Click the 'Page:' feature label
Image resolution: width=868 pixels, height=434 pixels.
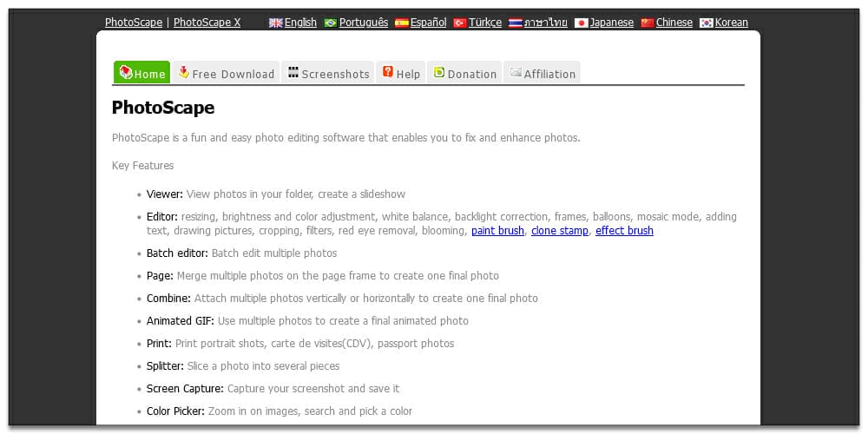[x=160, y=276]
